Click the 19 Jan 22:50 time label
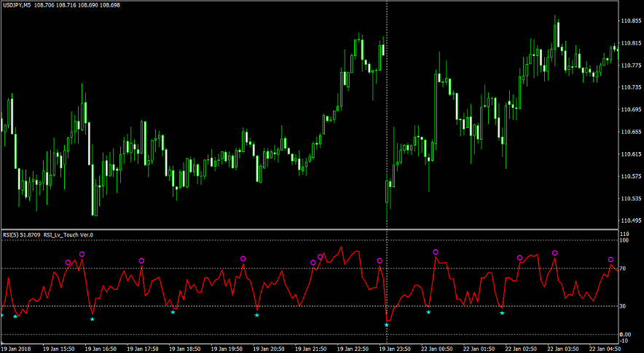 [x=353, y=349]
